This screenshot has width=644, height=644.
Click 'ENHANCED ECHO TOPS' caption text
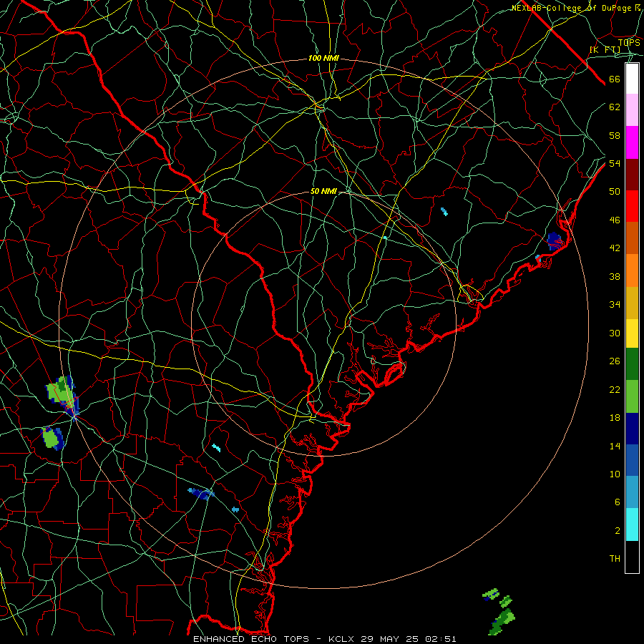(x=251, y=639)
